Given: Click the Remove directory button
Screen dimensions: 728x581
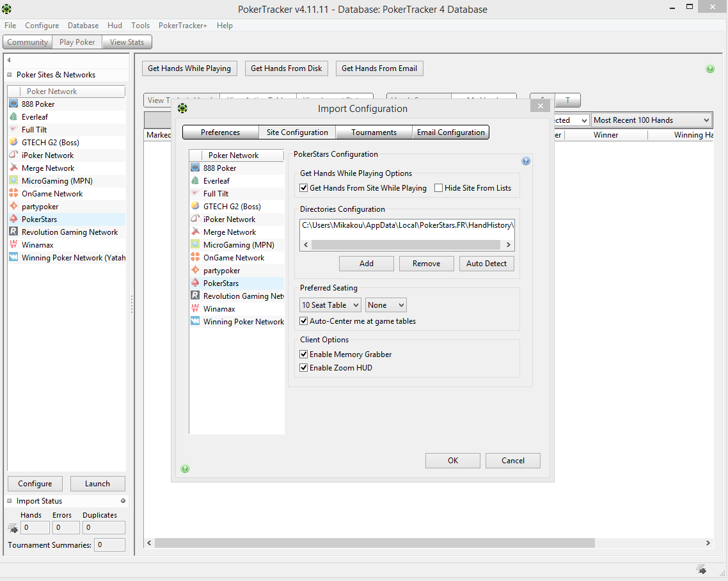Looking at the screenshot, I should pos(426,264).
